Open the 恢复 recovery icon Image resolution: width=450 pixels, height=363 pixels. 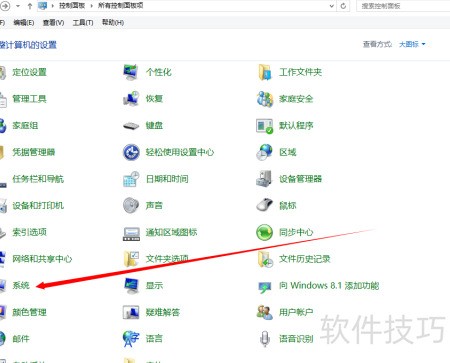click(x=130, y=99)
